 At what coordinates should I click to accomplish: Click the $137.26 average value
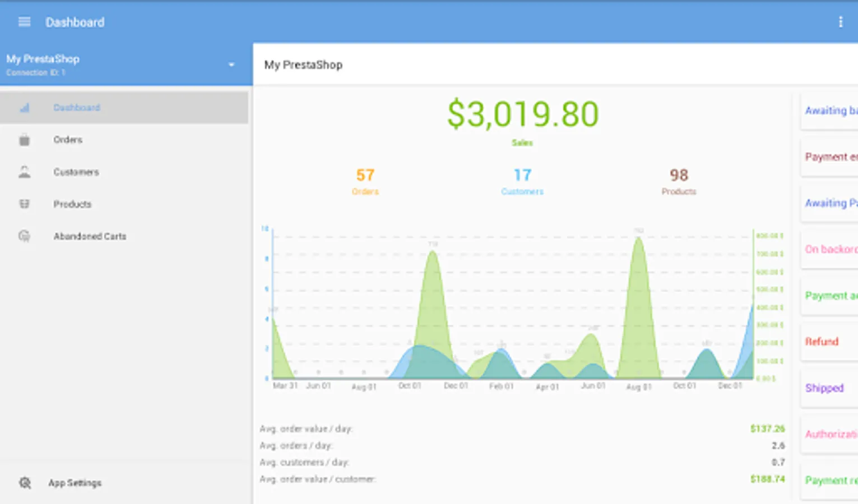click(767, 429)
